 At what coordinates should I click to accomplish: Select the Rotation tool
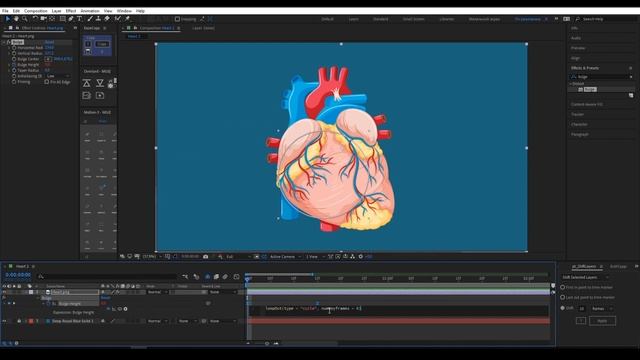(x=35, y=19)
